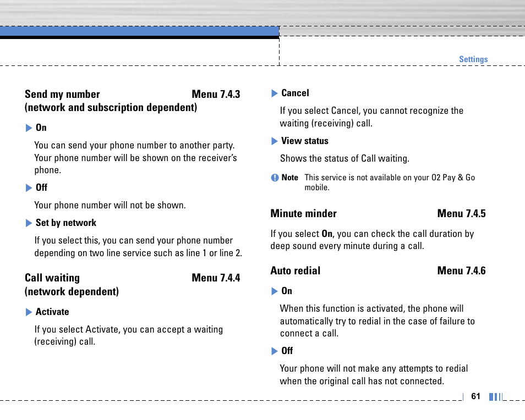
Task: Click the blue arrow beside Off under Auto redial
Action: (275, 351)
